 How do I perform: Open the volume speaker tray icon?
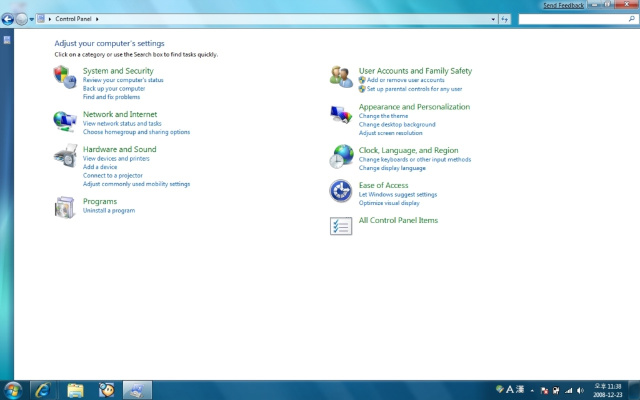[580, 391]
